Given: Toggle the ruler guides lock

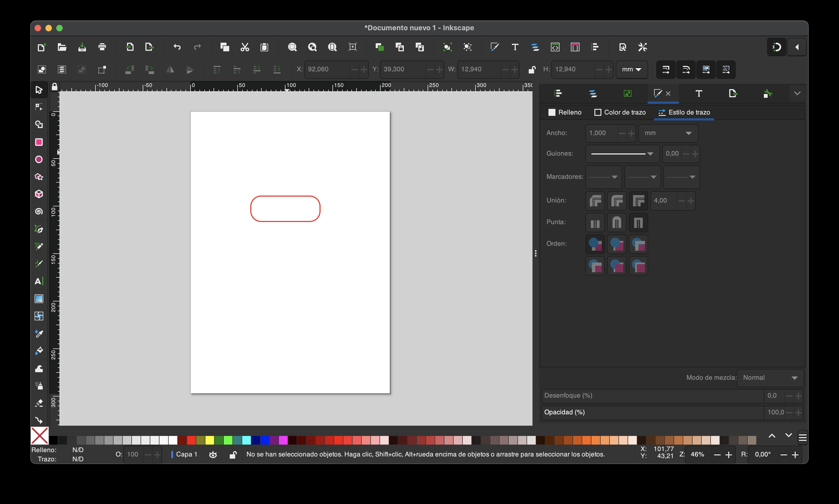Looking at the screenshot, I should (x=54, y=87).
